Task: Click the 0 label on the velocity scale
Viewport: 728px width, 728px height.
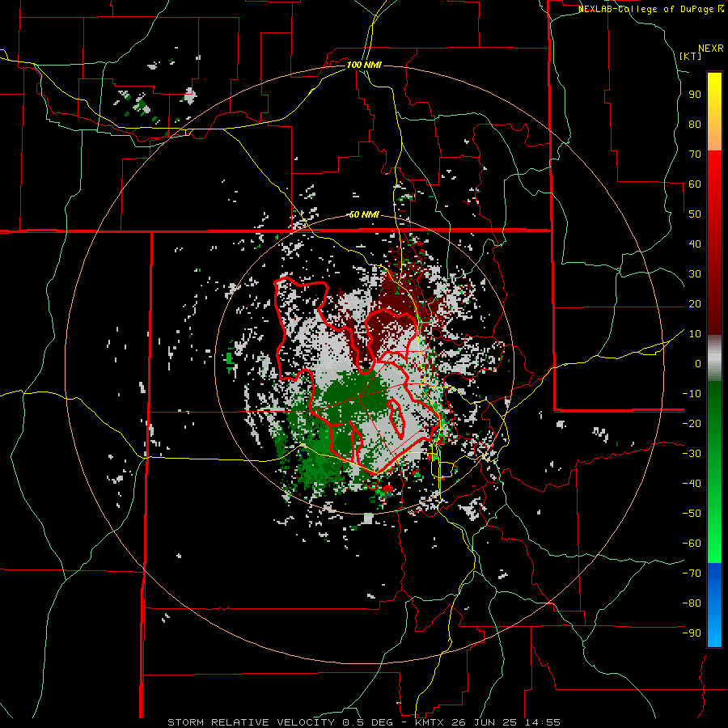Action: click(x=698, y=364)
